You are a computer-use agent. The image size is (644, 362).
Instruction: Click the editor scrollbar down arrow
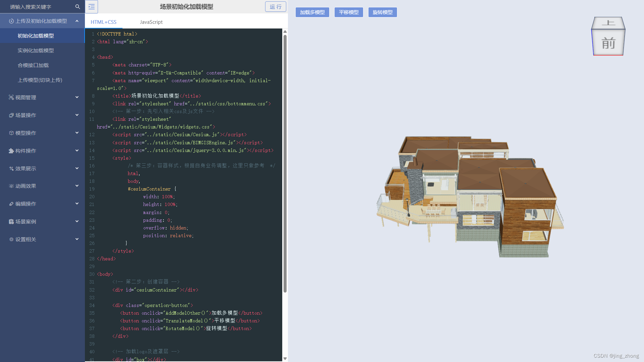pyautogui.click(x=285, y=359)
